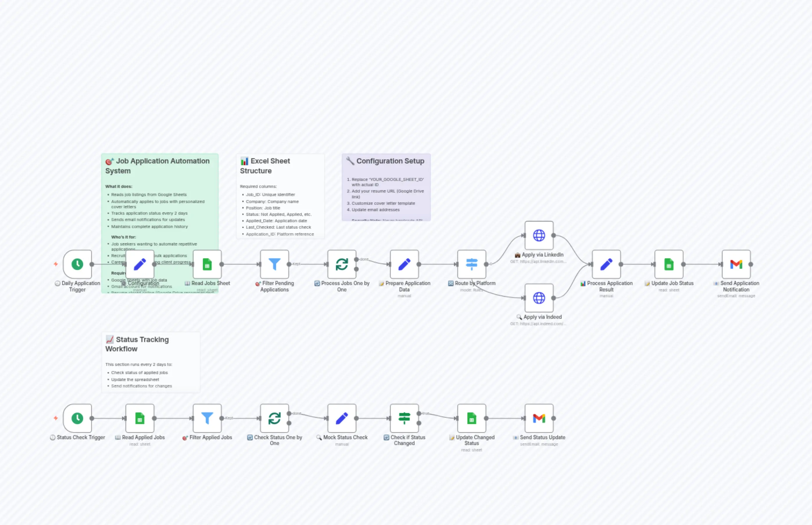Click the Apply via LinkedIn globe node
This screenshot has height=525, width=812.
[539, 235]
